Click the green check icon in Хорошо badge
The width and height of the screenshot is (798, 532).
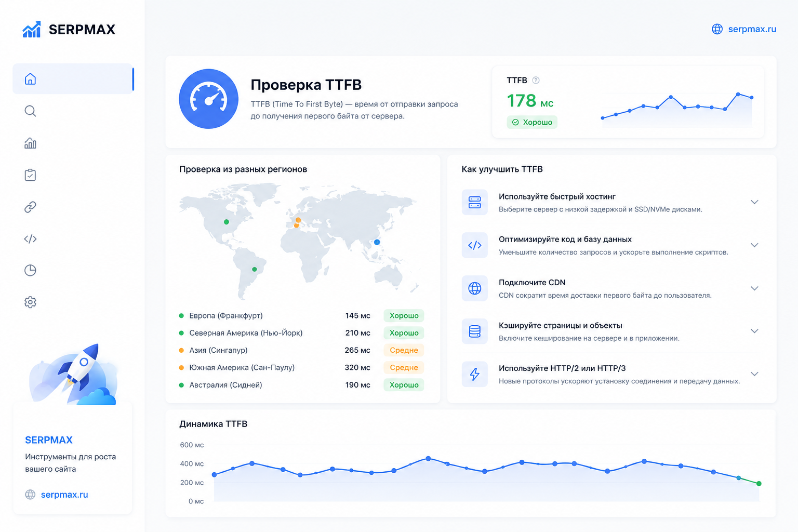point(515,123)
